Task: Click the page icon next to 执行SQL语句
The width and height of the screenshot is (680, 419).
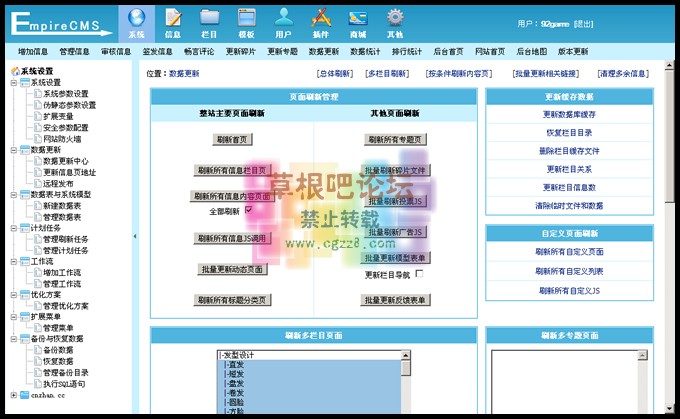Action: point(38,384)
